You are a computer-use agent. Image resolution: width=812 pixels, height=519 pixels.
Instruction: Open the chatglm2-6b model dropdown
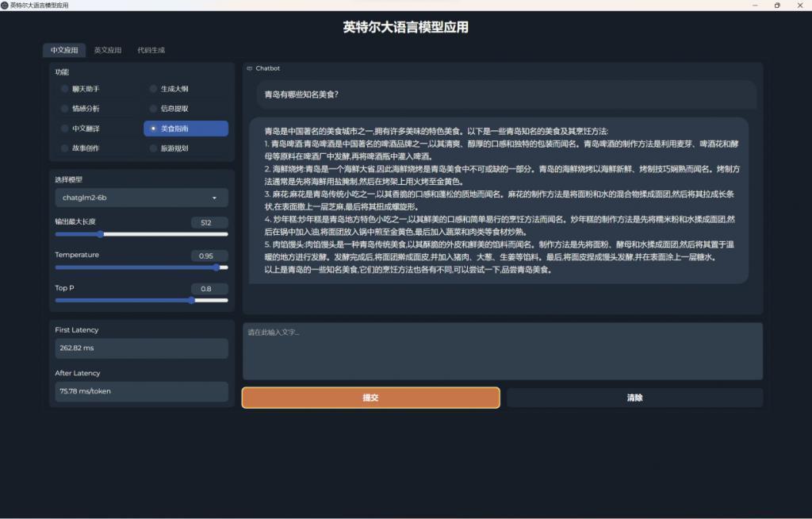140,197
